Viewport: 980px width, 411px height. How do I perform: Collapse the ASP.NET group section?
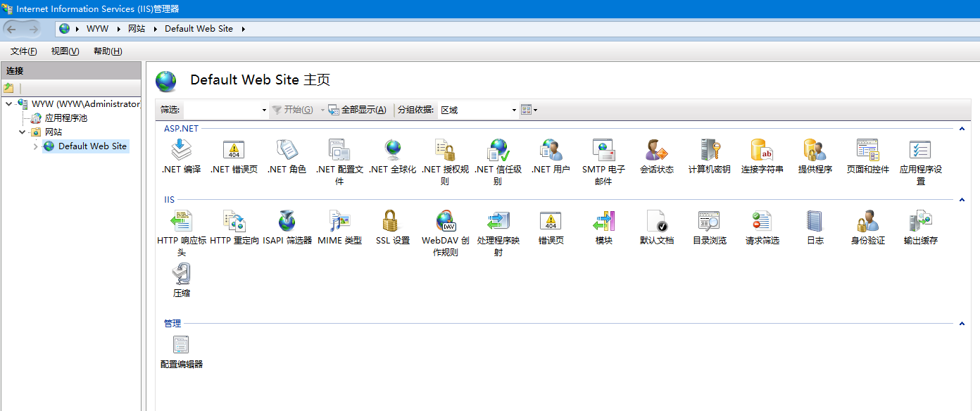pyautogui.click(x=962, y=129)
